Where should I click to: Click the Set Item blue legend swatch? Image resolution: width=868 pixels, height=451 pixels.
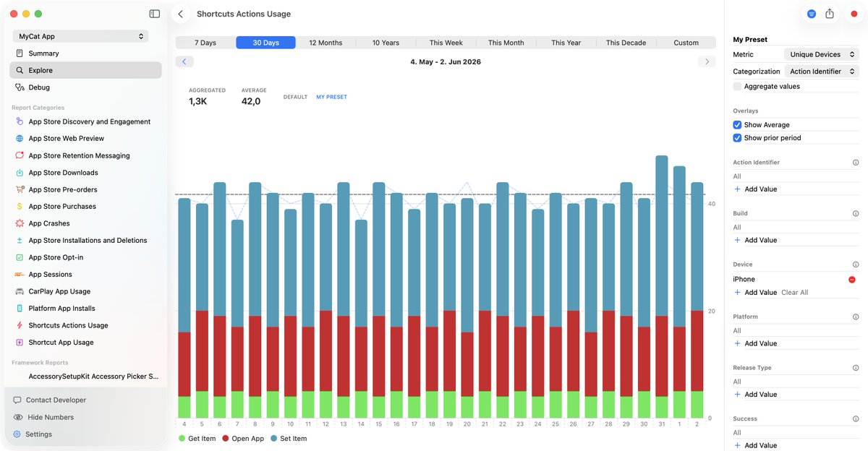(274, 439)
